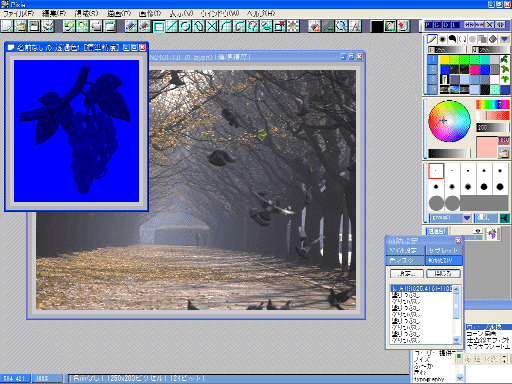This screenshot has height=384, width=512.
Task: Select palette page tab 1
Action: (x=433, y=59)
